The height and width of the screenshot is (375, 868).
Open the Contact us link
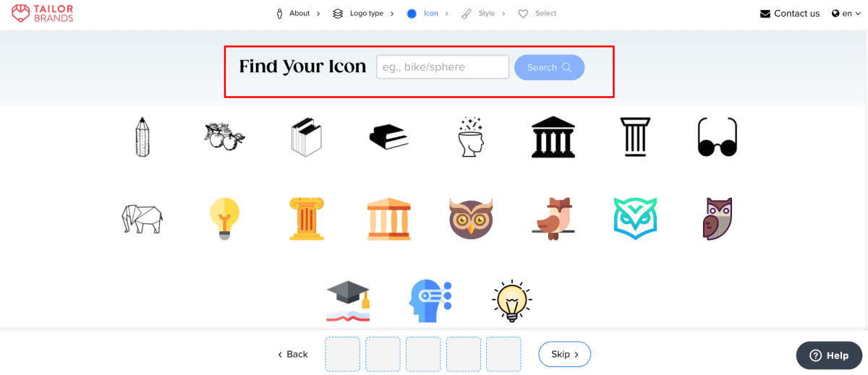click(790, 13)
